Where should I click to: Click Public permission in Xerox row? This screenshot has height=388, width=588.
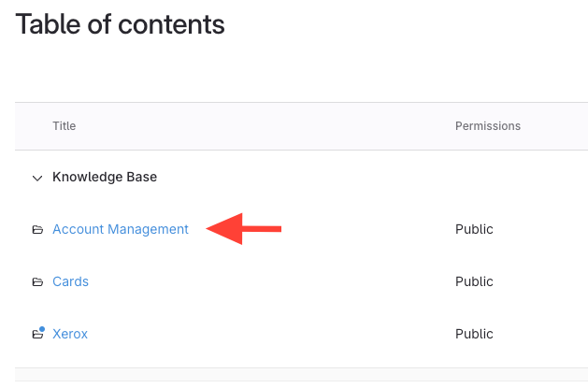(x=474, y=334)
